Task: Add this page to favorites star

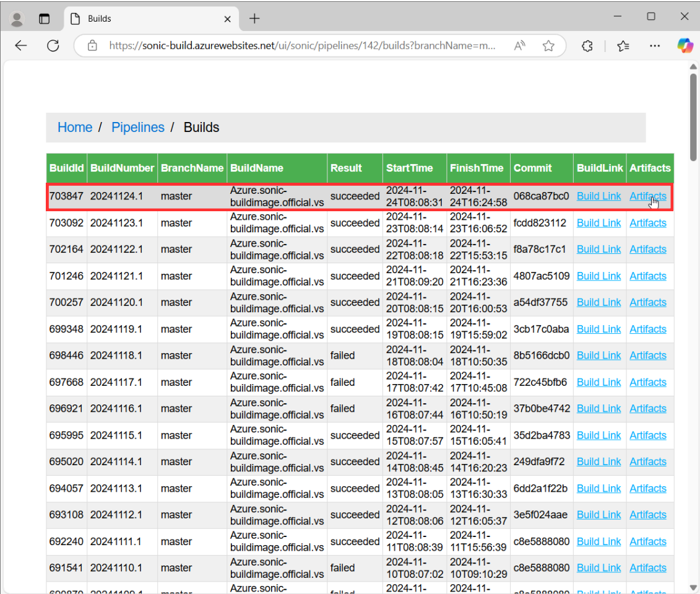Action: [548, 46]
